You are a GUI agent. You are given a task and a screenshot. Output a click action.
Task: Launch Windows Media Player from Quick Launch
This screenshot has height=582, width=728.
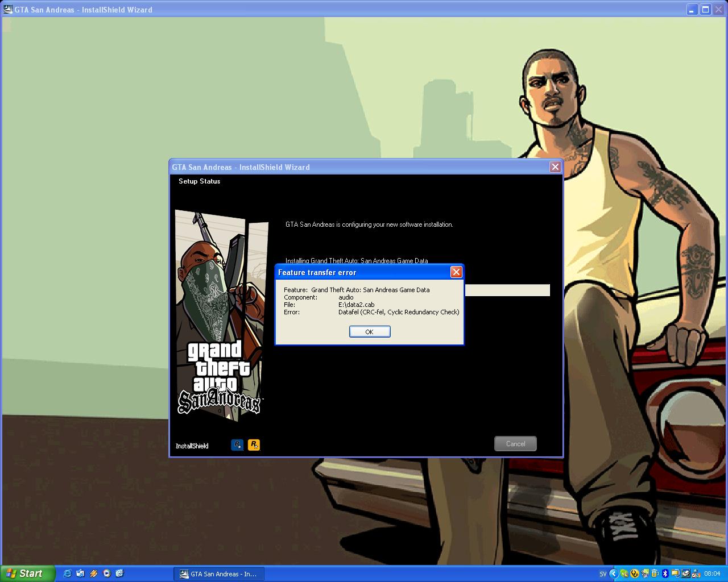106,573
